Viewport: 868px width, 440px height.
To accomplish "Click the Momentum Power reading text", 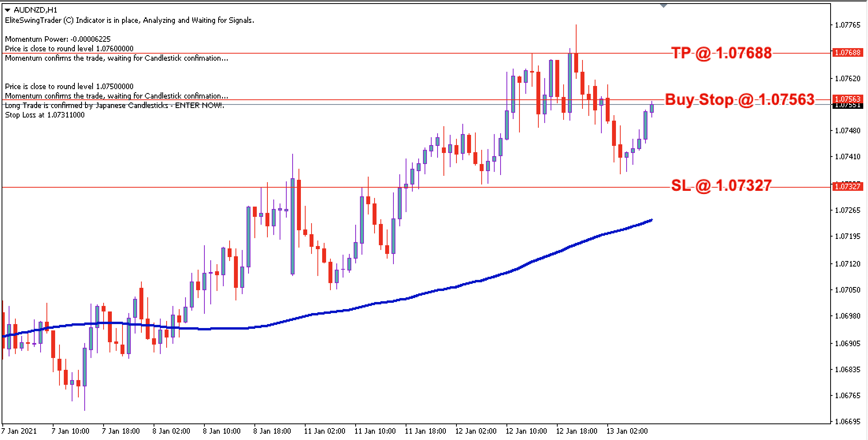I will [58, 39].
